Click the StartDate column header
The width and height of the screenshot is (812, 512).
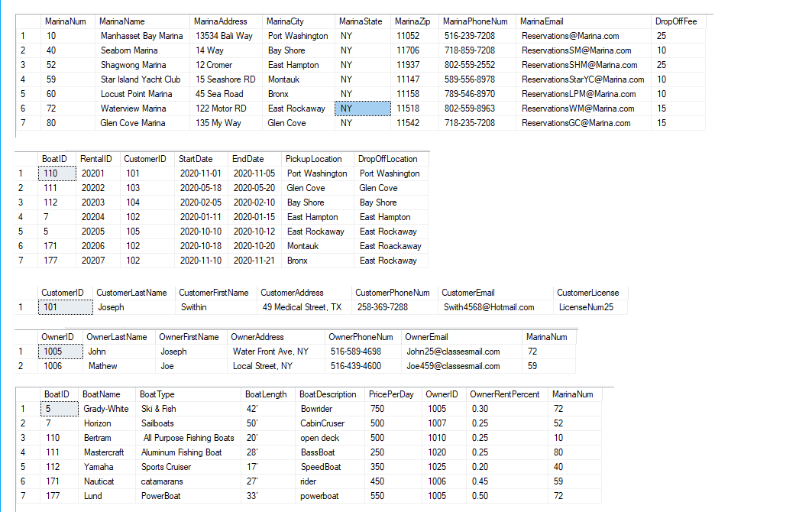tap(202, 159)
